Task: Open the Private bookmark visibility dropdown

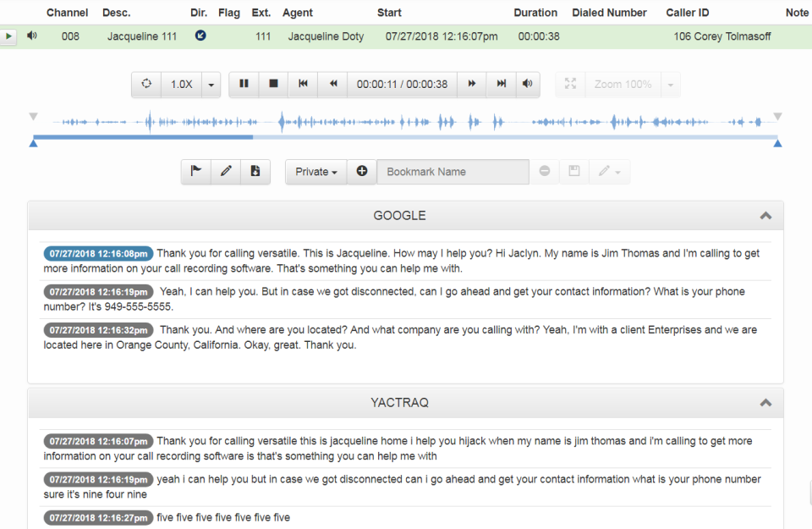Action: [x=315, y=171]
